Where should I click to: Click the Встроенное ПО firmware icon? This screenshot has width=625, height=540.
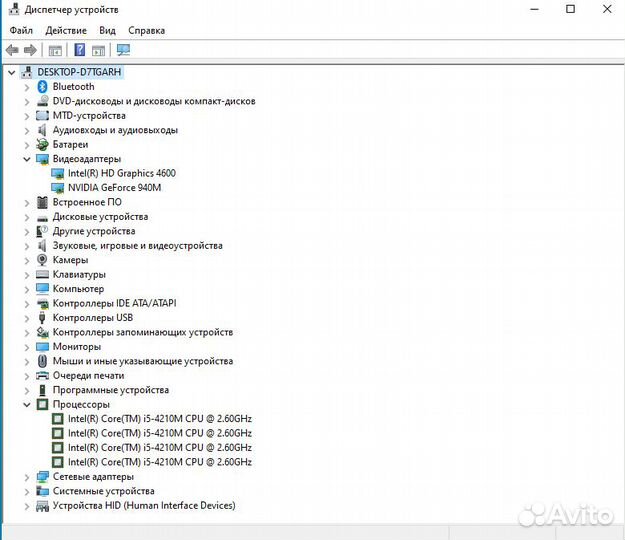(x=42, y=202)
